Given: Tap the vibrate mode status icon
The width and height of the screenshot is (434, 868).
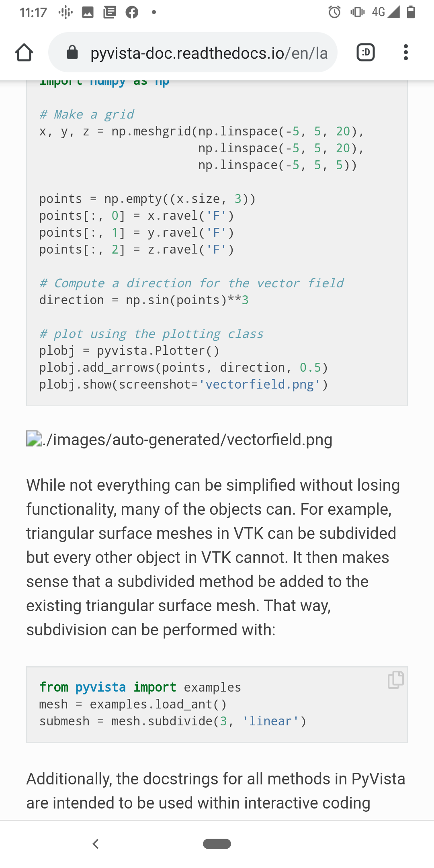Looking at the screenshot, I should [357, 12].
